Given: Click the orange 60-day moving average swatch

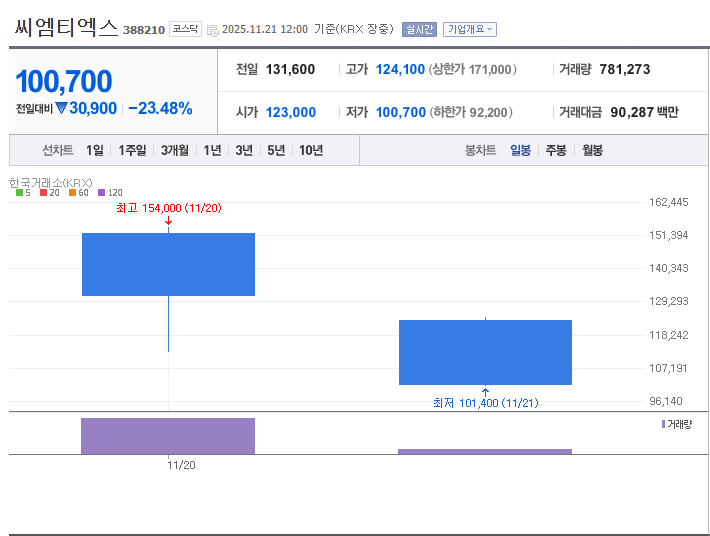Looking at the screenshot, I should coord(72,193).
